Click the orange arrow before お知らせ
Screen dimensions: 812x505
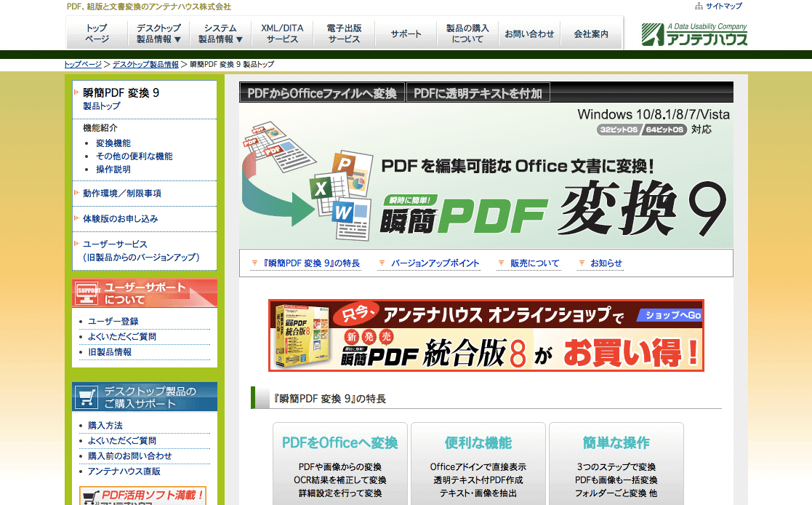click(x=582, y=263)
